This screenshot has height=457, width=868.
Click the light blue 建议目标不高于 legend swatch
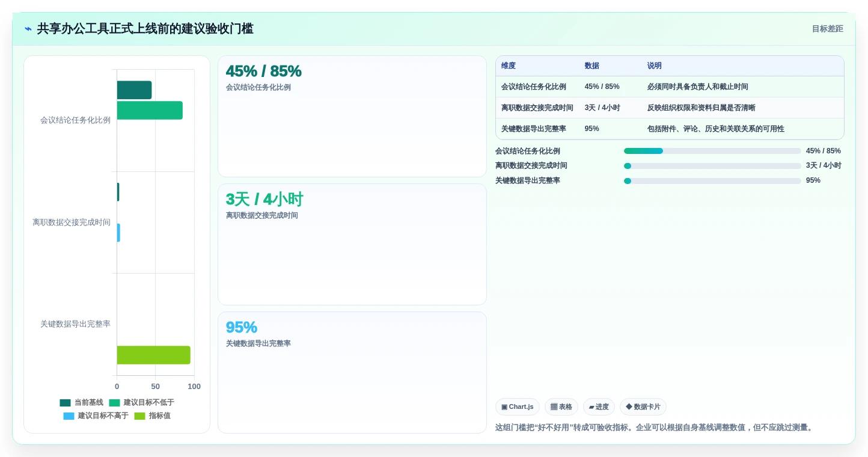pos(69,416)
